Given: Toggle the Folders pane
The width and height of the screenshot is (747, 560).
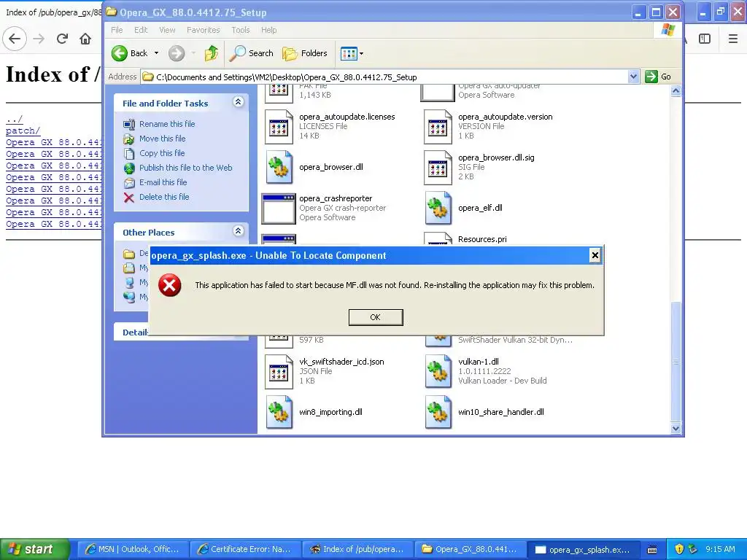Looking at the screenshot, I should [x=304, y=53].
